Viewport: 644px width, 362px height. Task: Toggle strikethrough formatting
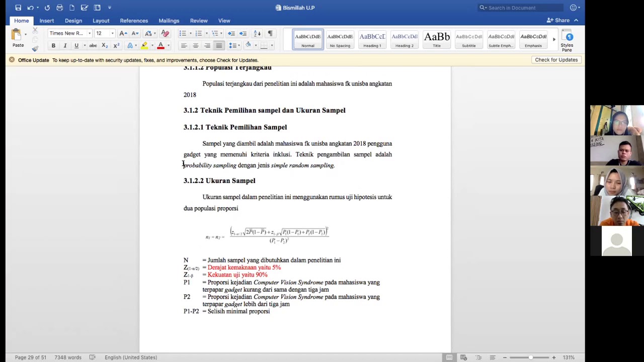93,46
